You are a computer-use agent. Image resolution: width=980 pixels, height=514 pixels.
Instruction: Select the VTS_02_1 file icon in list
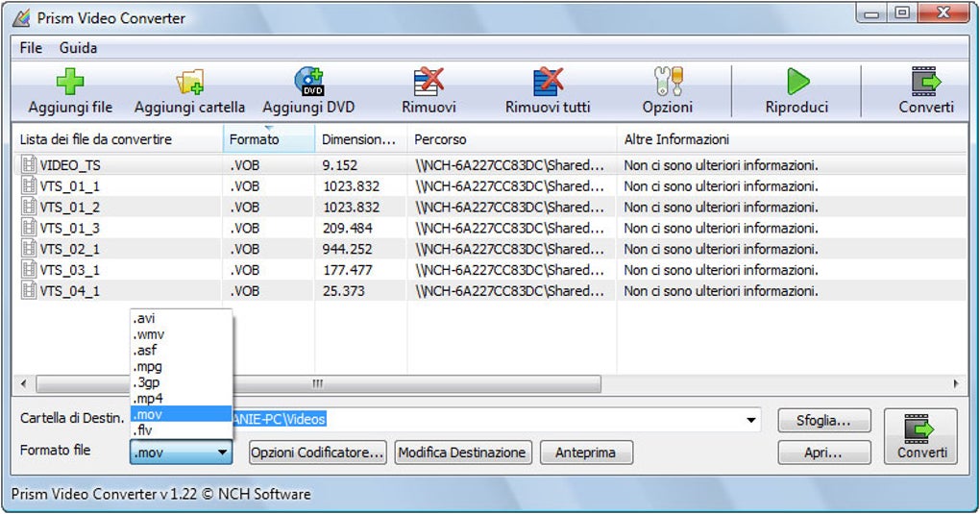[x=29, y=248]
